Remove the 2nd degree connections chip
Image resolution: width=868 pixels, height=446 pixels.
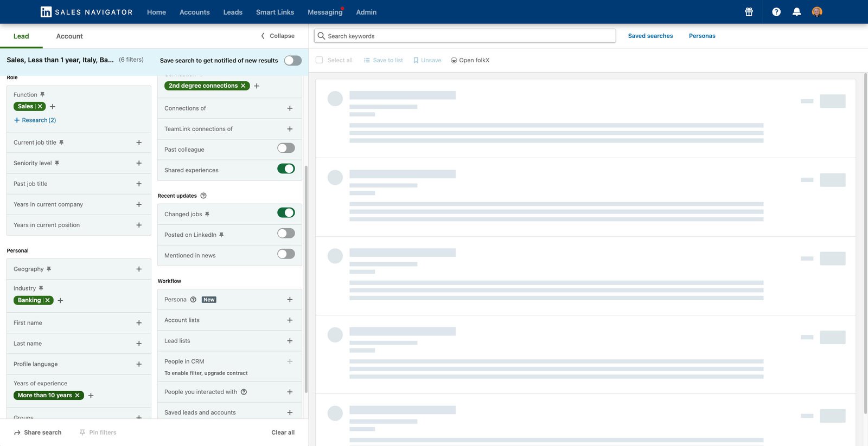(x=243, y=86)
